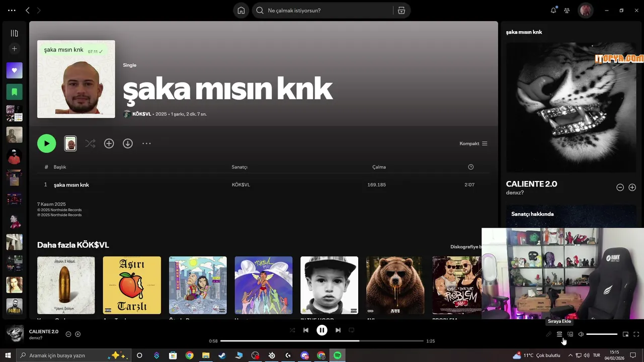
Task: Open the Daha fazla KÖK$VL section heading
Action: pyautogui.click(x=73, y=245)
